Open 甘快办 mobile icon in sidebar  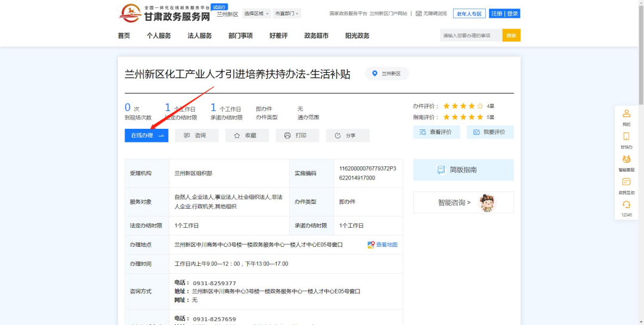coord(626,137)
